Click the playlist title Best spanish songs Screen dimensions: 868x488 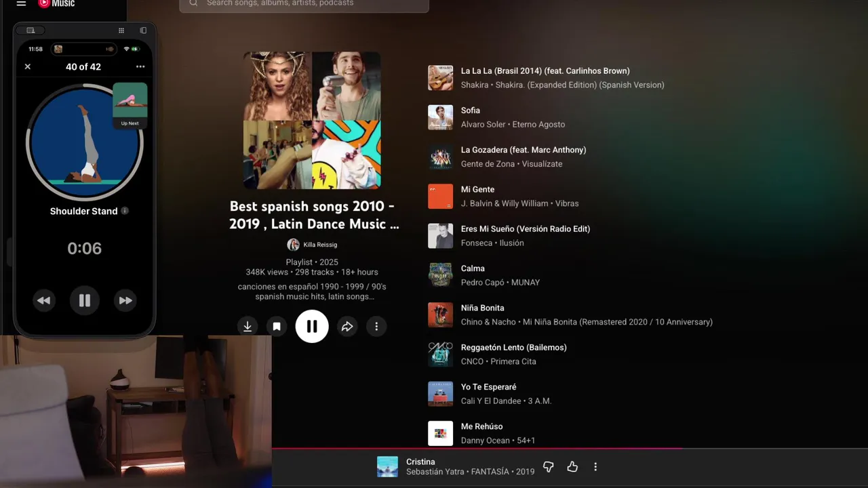click(314, 215)
